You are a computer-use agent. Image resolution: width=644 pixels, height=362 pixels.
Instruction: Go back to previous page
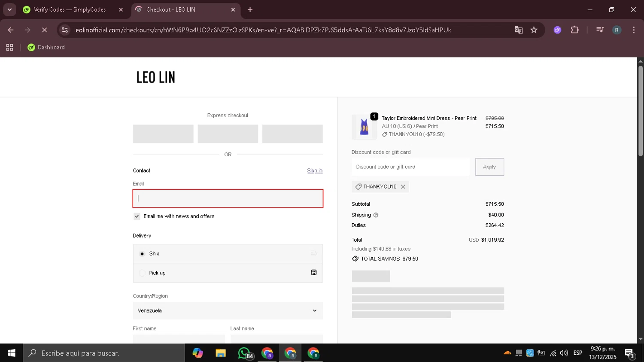point(11,30)
